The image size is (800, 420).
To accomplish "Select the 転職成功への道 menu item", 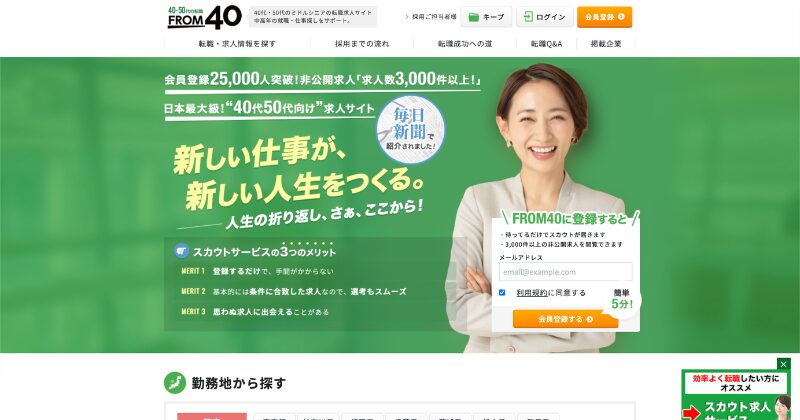I will [x=465, y=44].
